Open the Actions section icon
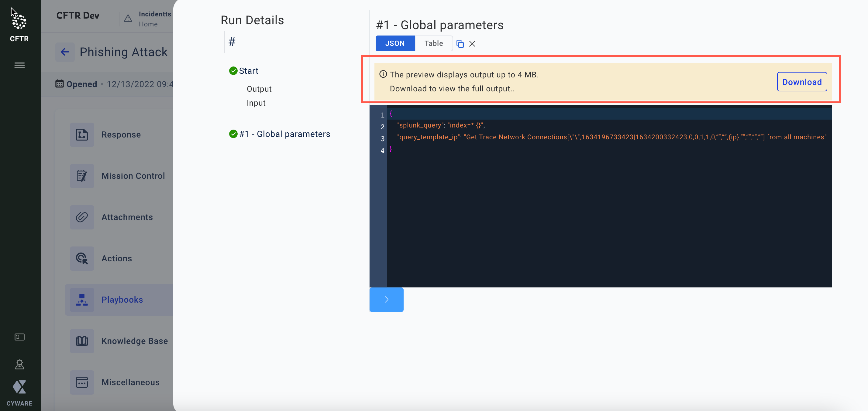This screenshot has width=868, height=411. point(82,259)
